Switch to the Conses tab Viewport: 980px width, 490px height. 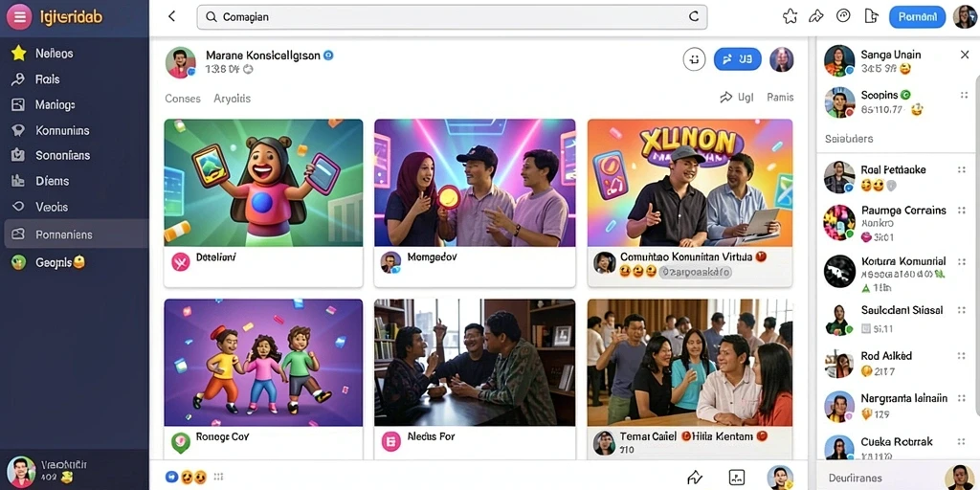(x=183, y=99)
